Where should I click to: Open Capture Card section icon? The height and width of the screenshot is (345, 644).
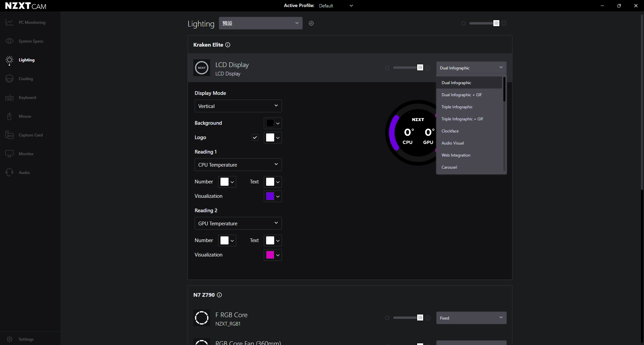point(9,135)
